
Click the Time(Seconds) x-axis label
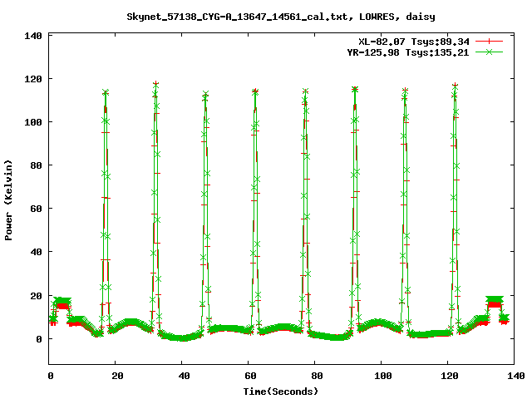[x=281, y=391]
